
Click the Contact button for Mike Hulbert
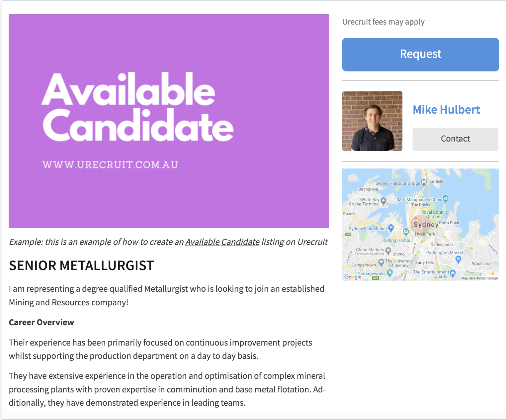coord(455,139)
